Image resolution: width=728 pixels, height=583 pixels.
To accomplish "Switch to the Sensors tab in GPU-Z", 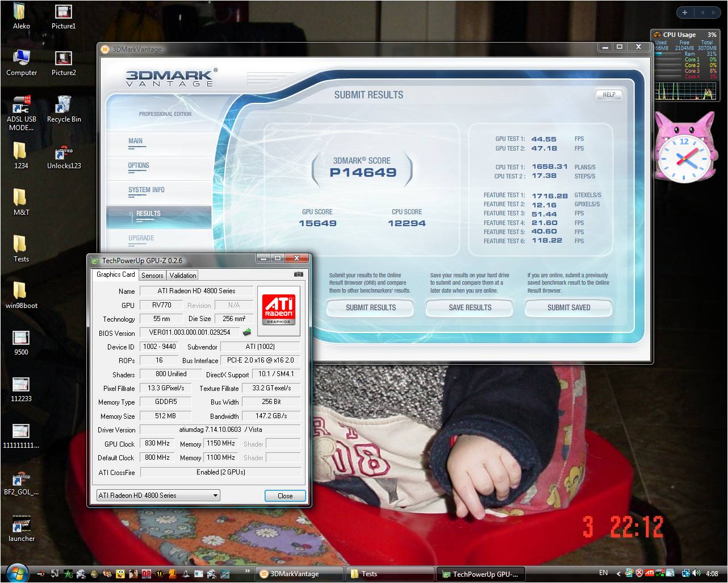I will pyautogui.click(x=152, y=275).
